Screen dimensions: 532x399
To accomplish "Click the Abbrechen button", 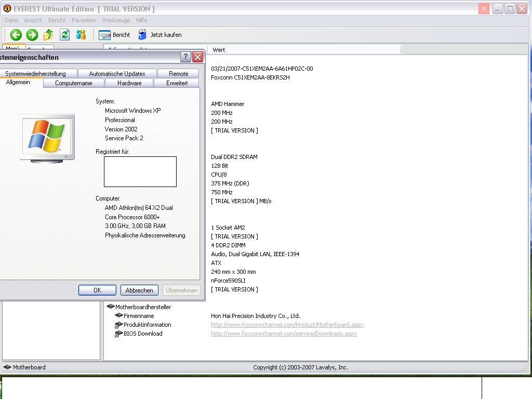I will point(139,290).
